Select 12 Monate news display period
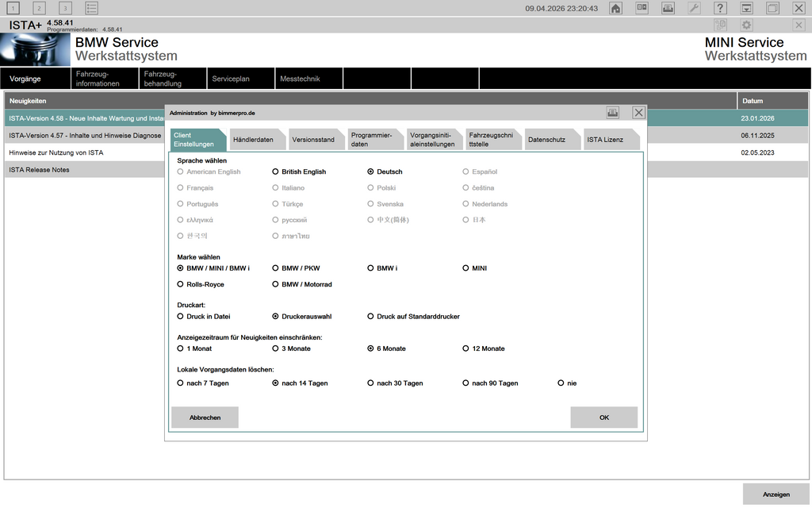This screenshot has width=812, height=508. coord(466,348)
